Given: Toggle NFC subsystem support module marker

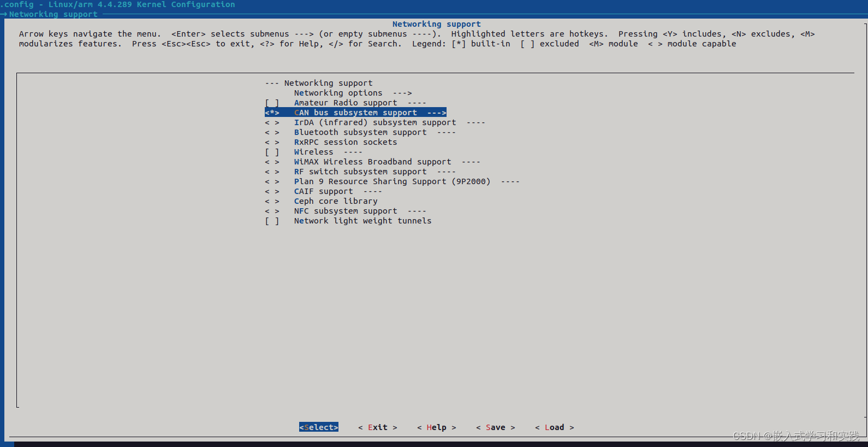Looking at the screenshot, I should pos(272,211).
